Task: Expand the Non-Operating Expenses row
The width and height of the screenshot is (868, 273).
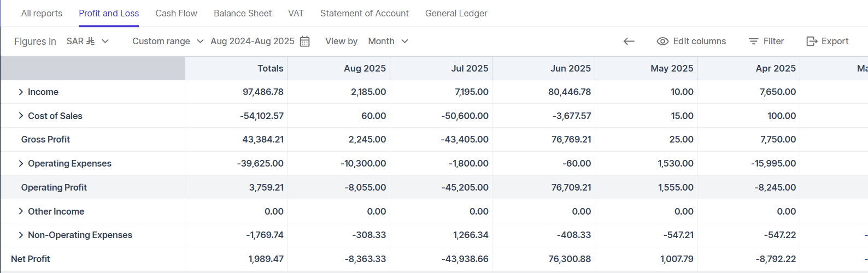Action: click(x=21, y=235)
